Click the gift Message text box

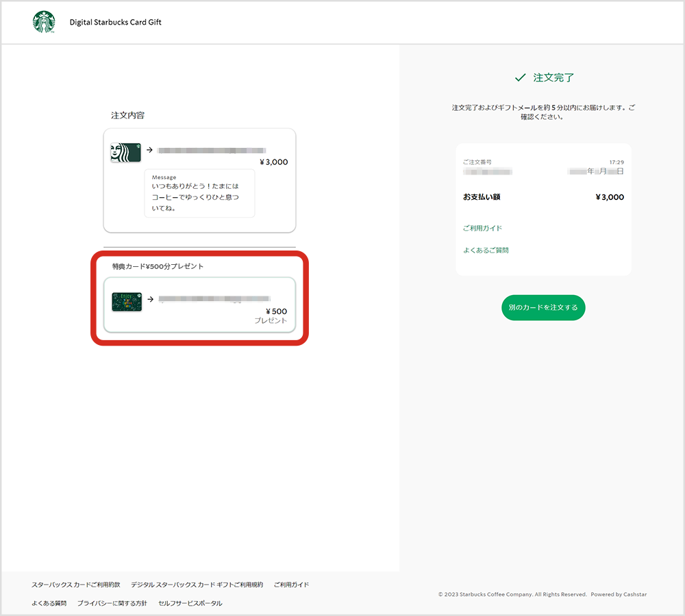tap(199, 194)
